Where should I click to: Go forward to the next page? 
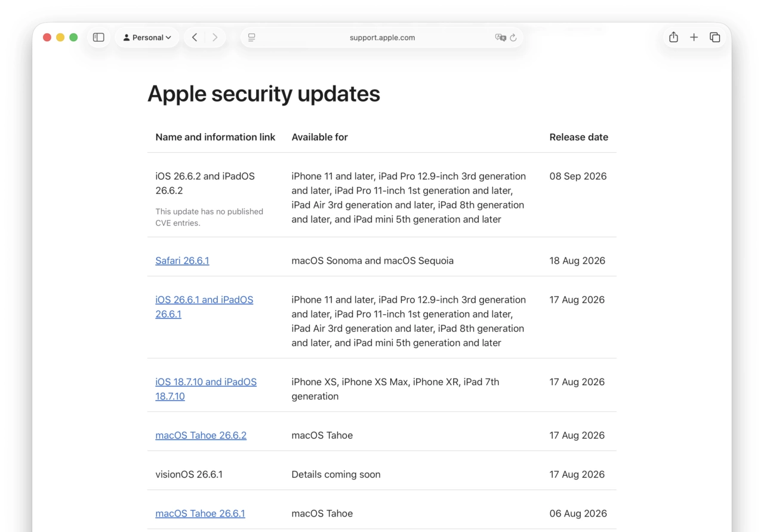pyautogui.click(x=215, y=37)
